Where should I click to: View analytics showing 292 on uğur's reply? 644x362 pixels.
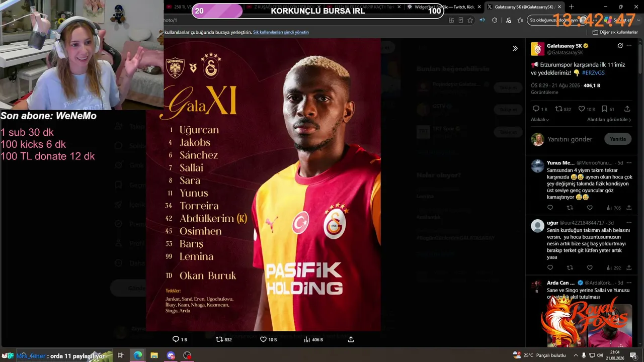pyautogui.click(x=613, y=268)
